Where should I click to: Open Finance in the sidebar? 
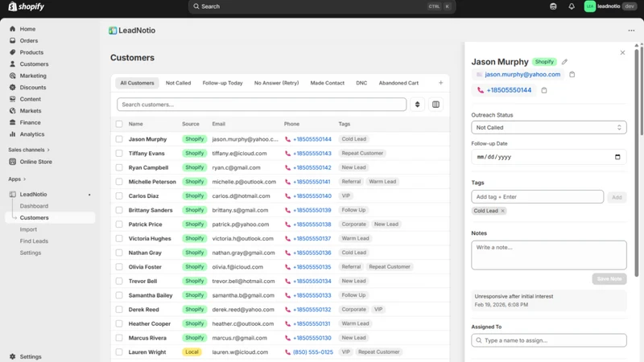30,122
